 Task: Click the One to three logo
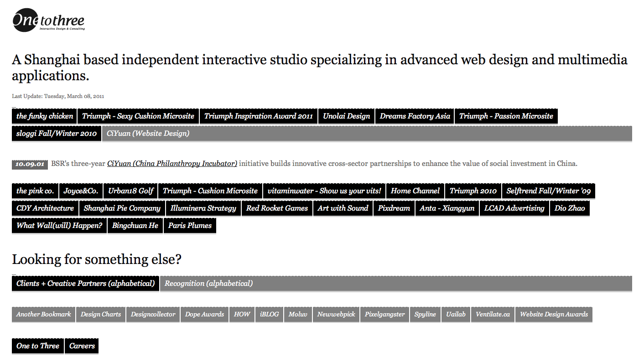pyautogui.click(x=48, y=21)
